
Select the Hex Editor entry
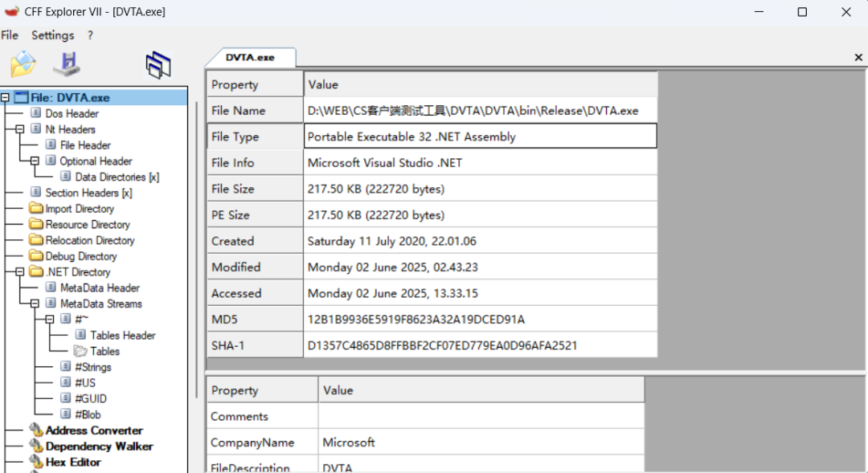pyautogui.click(x=73, y=462)
